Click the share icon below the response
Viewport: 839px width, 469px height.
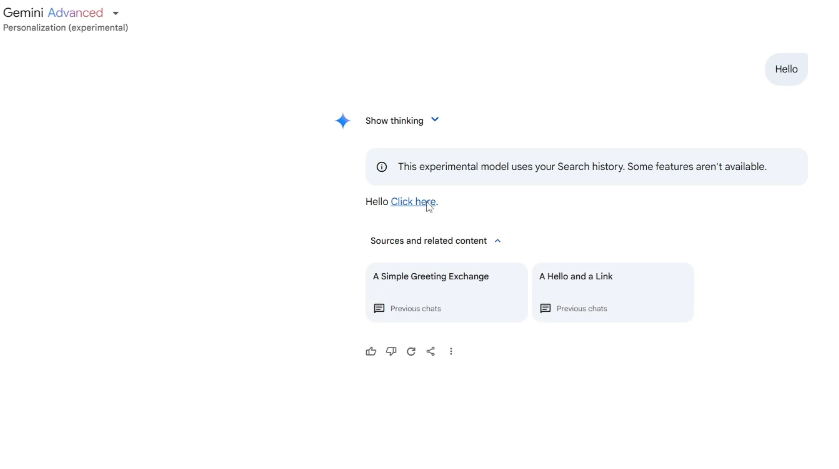click(431, 352)
